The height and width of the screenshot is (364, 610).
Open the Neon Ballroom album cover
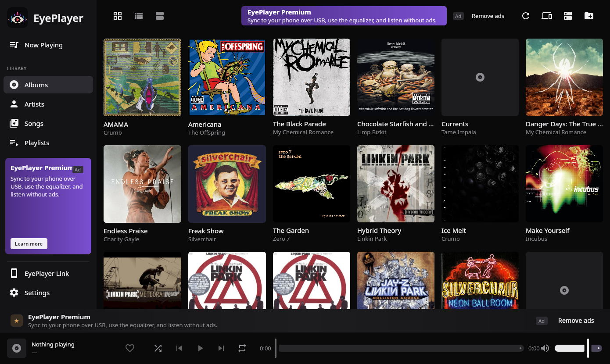tap(480, 280)
